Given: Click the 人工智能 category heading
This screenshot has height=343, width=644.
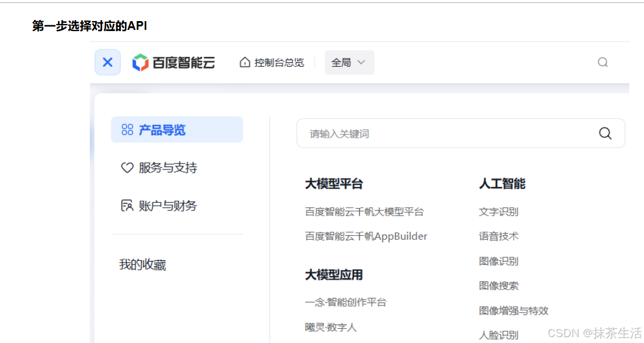Looking at the screenshot, I should coord(502,184).
